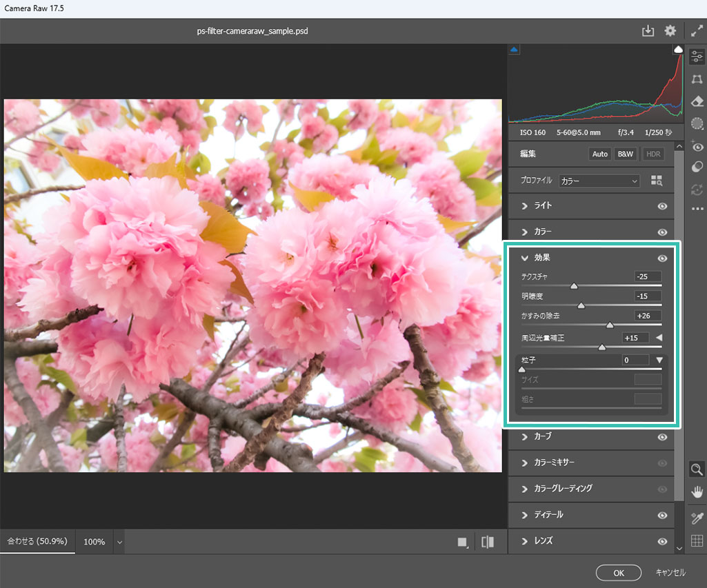Viewport: 707px width, 588px height.
Task: Expand the カラーミキサー section
Action: click(x=554, y=463)
